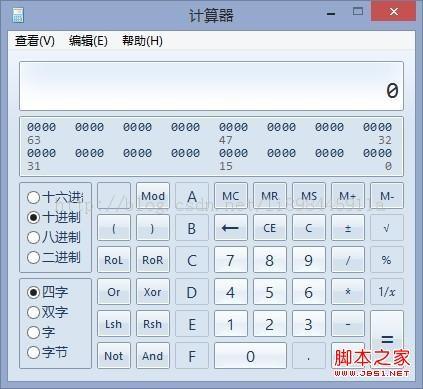This screenshot has width=423, height=389.
Task: Minimize the 计算器 window
Action: [331, 13]
